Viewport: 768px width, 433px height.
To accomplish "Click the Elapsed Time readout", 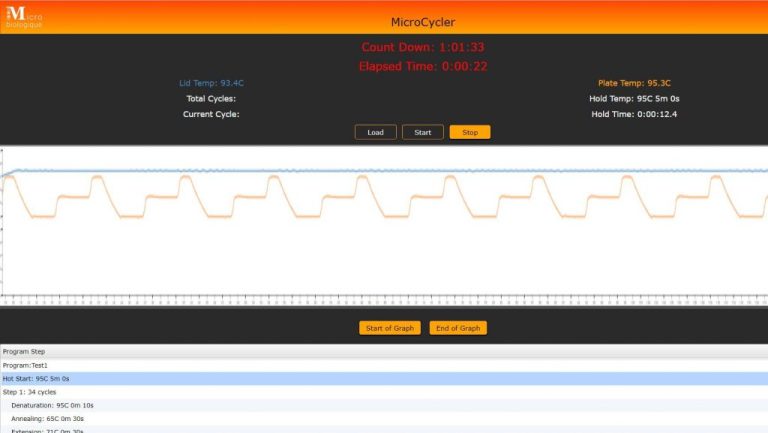I will coord(423,66).
